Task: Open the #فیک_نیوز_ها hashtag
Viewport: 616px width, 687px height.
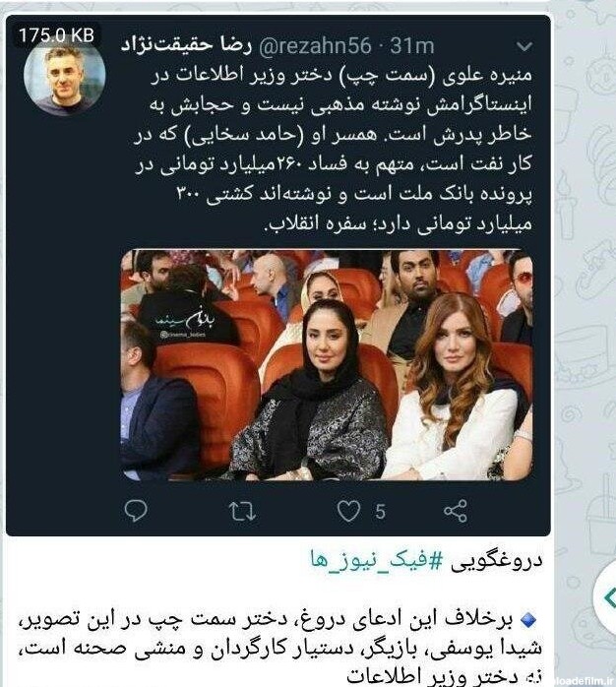Action: [377, 559]
